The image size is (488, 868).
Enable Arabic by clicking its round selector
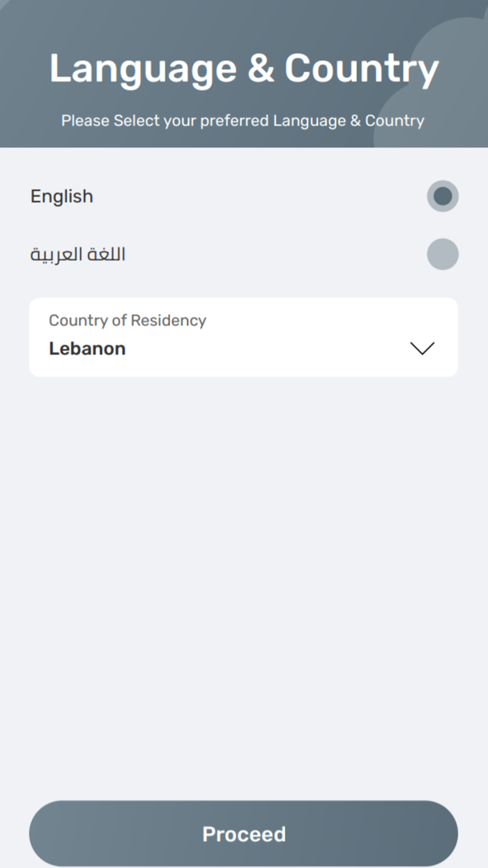443,254
